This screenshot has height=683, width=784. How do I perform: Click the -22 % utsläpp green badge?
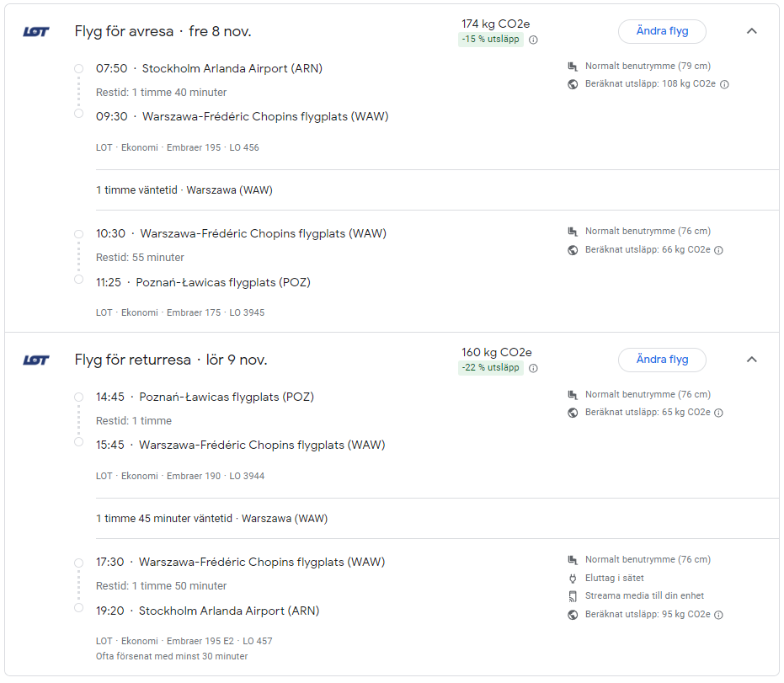[490, 368]
